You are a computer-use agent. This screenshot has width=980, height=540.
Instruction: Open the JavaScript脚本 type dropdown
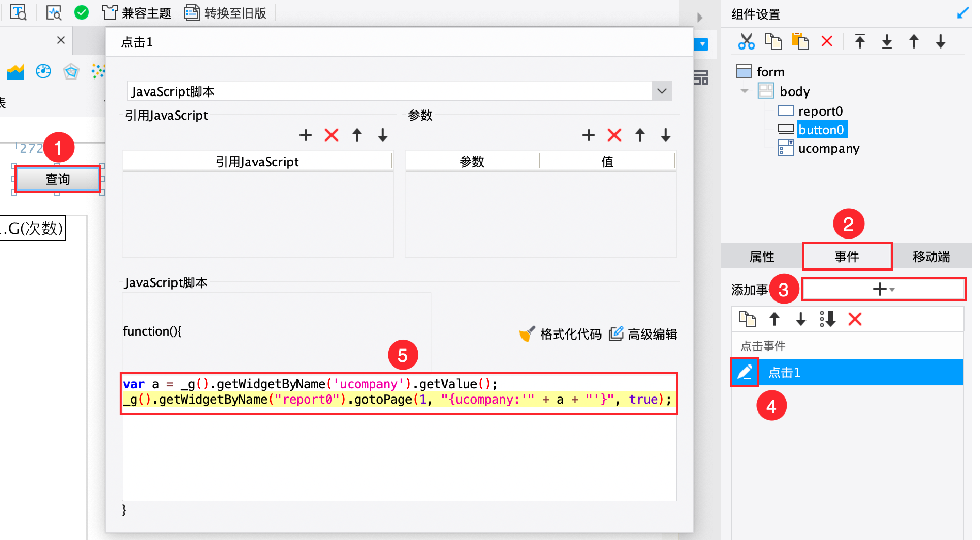pos(662,91)
